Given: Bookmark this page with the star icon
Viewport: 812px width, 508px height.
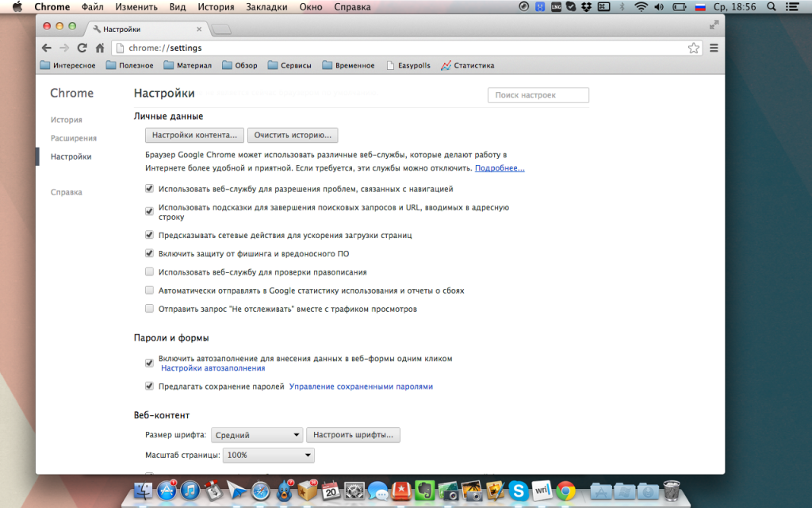Looking at the screenshot, I should (693, 48).
